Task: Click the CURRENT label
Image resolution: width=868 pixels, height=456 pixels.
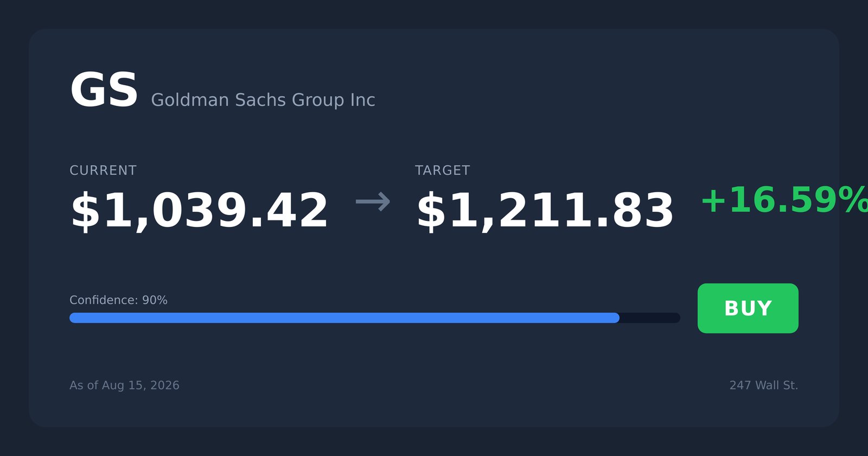Action: coord(103,170)
